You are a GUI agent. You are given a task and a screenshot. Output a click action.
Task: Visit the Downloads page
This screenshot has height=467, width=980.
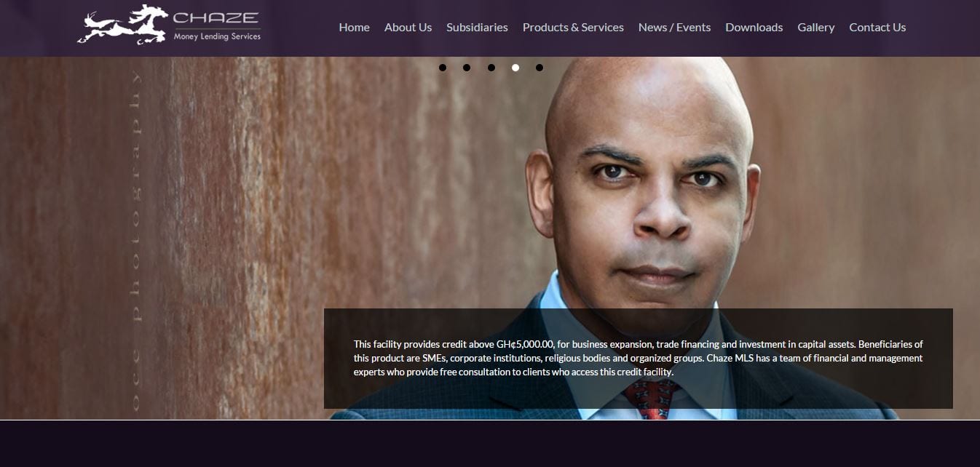pyautogui.click(x=754, y=27)
